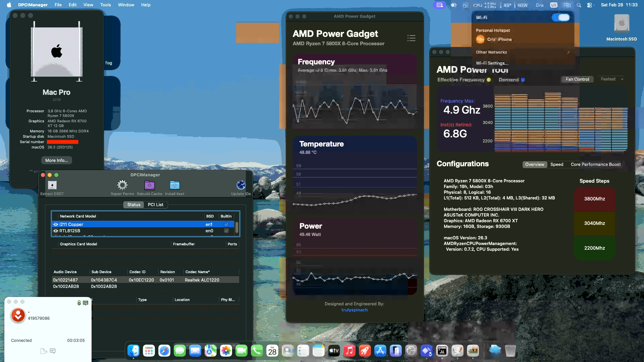Open Control Center from the menu bar
The width and height of the screenshot is (644, 362).
(590, 5)
